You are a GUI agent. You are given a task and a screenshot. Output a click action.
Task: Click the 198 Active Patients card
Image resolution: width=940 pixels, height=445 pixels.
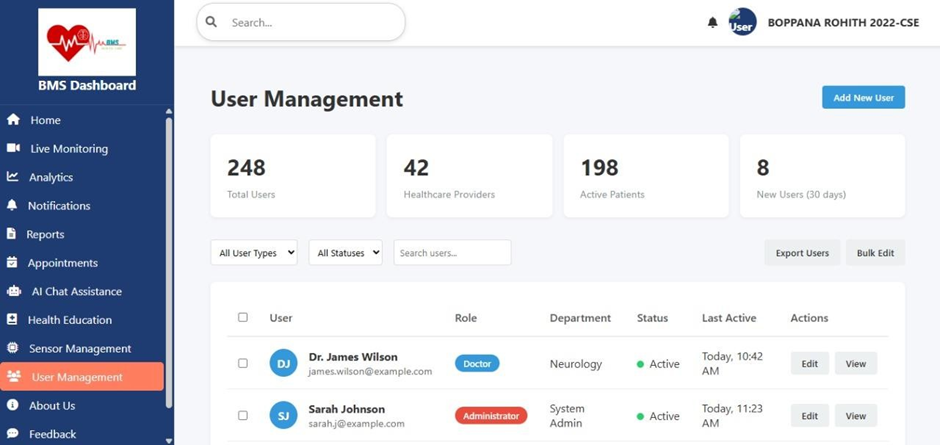pyautogui.click(x=646, y=176)
